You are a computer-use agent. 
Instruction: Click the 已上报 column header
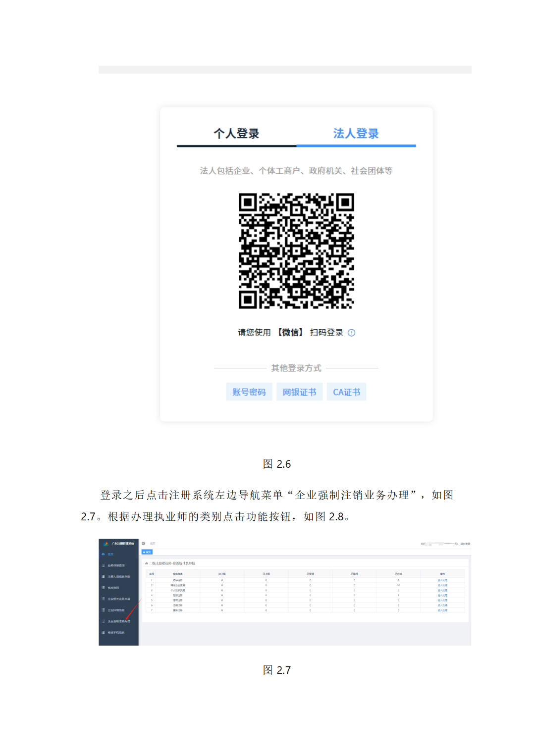pos(266,574)
